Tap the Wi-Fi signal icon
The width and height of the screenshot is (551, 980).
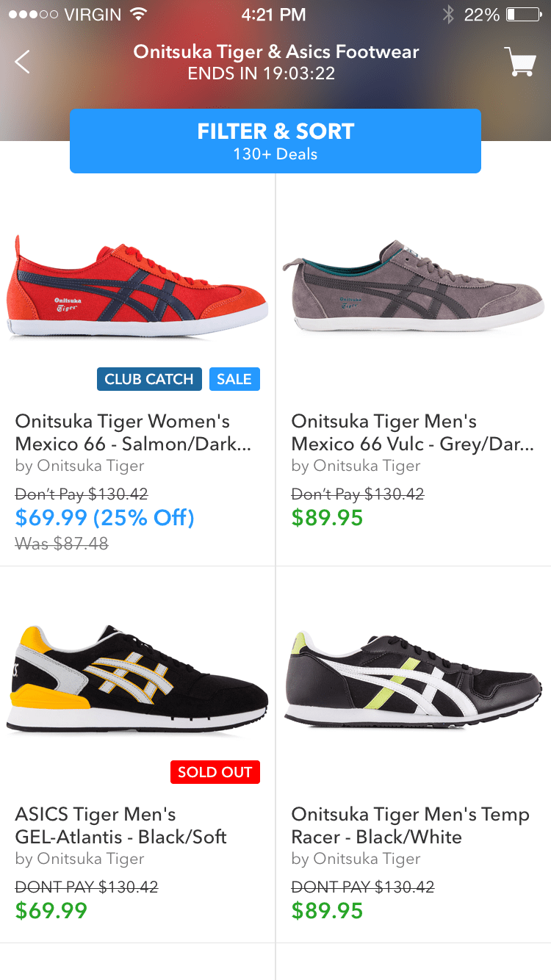tap(137, 15)
